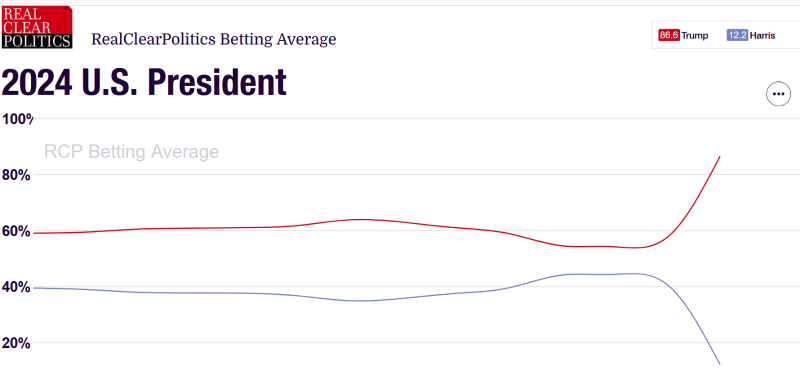Click the 100% axis label
The height and width of the screenshot is (389, 800).
18,119
